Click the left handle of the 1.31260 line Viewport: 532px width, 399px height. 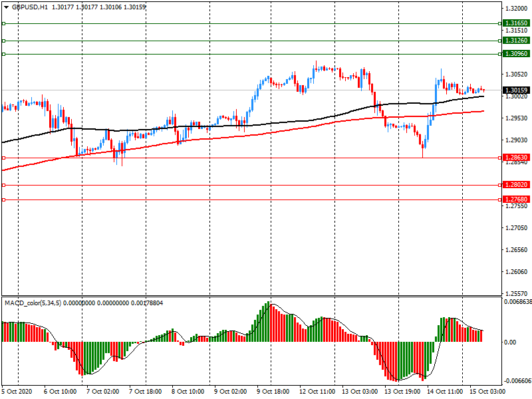click(3, 41)
